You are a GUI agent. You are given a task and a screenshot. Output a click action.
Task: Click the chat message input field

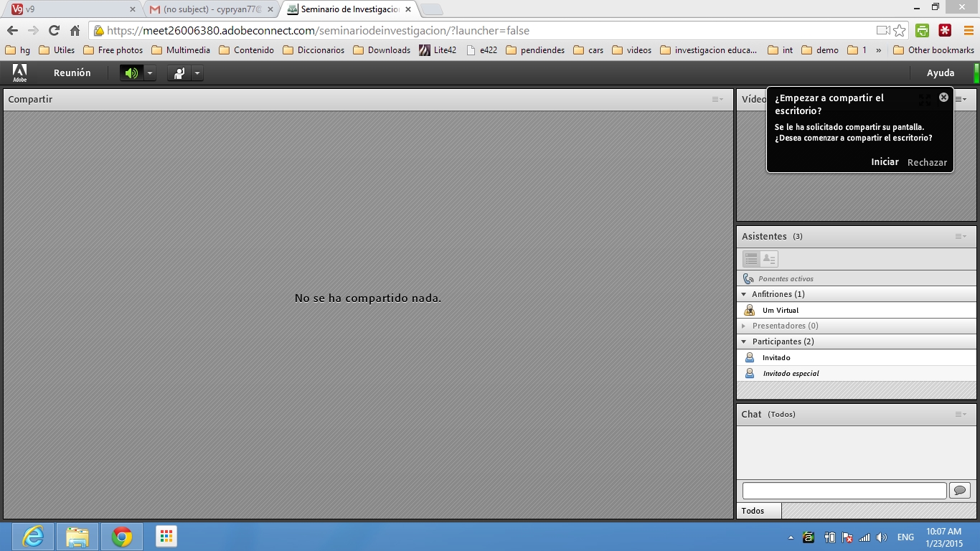(x=844, y=491)
